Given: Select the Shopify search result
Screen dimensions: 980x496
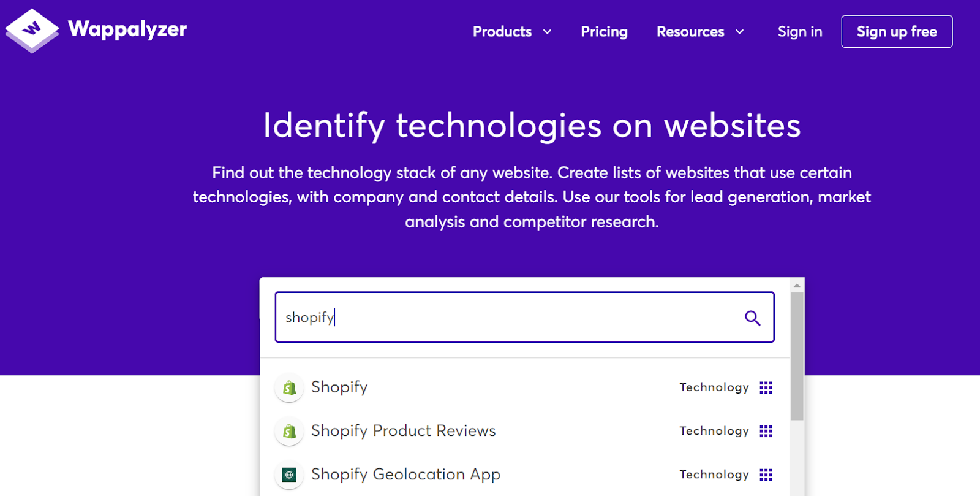Looking at the screenshot, I should pyautogui.click(x=339, y=387).
